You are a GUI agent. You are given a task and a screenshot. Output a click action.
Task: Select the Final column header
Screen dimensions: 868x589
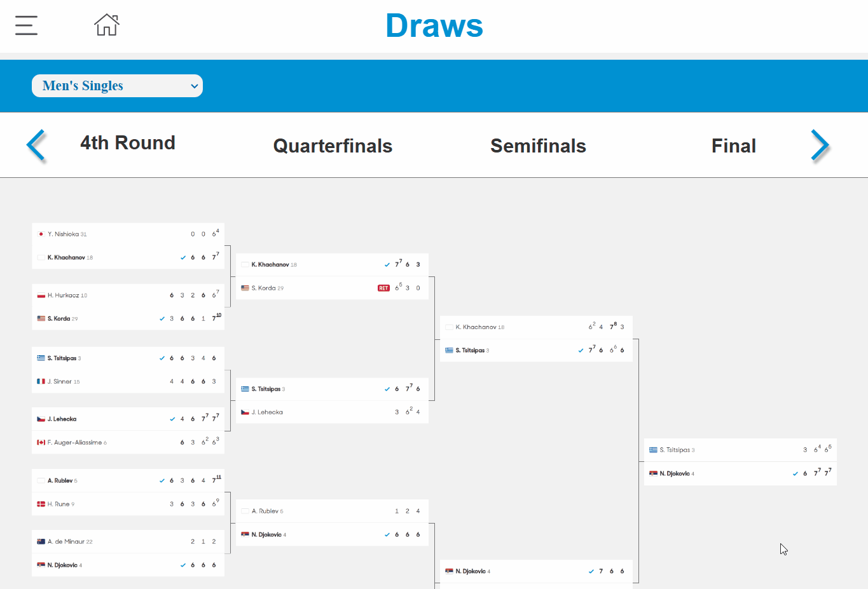(734, 146)
